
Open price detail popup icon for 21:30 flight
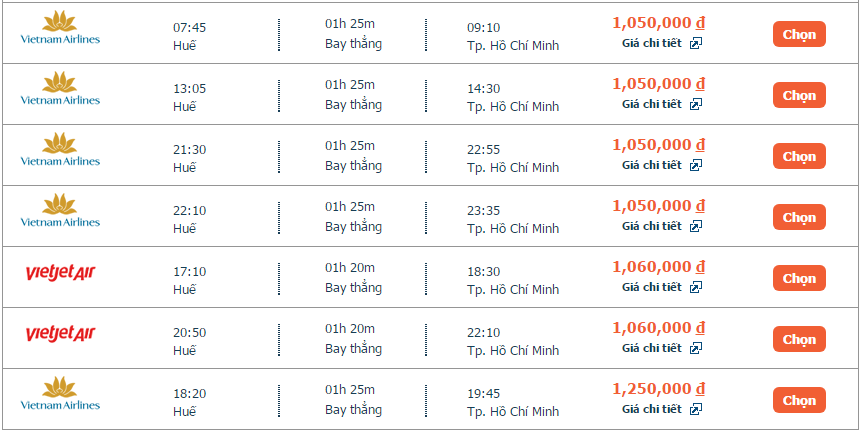[x=696, y=166]
